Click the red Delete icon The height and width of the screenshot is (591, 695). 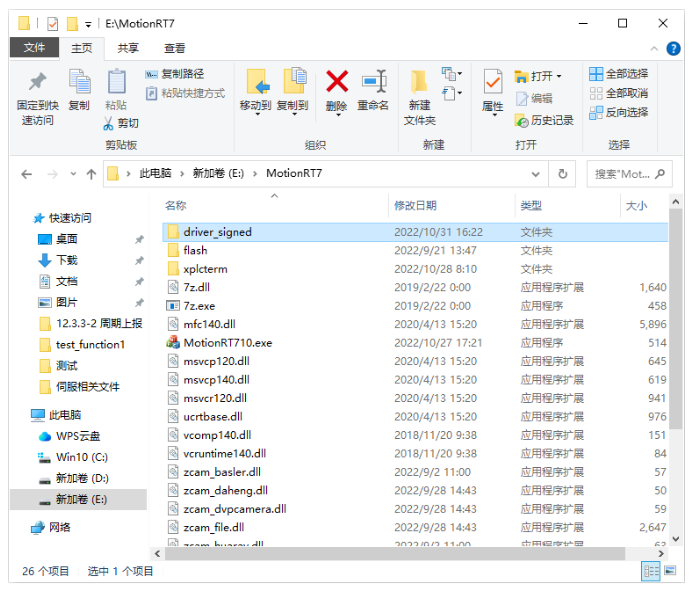[336, 82]
